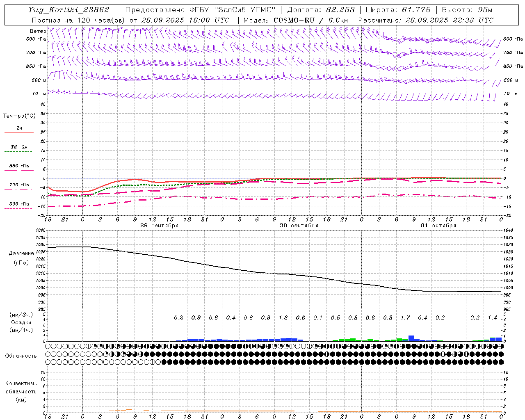This screenshot has width=525, height=420.
Task: Select the COSMO-RU model name in header
Action: 294,20
